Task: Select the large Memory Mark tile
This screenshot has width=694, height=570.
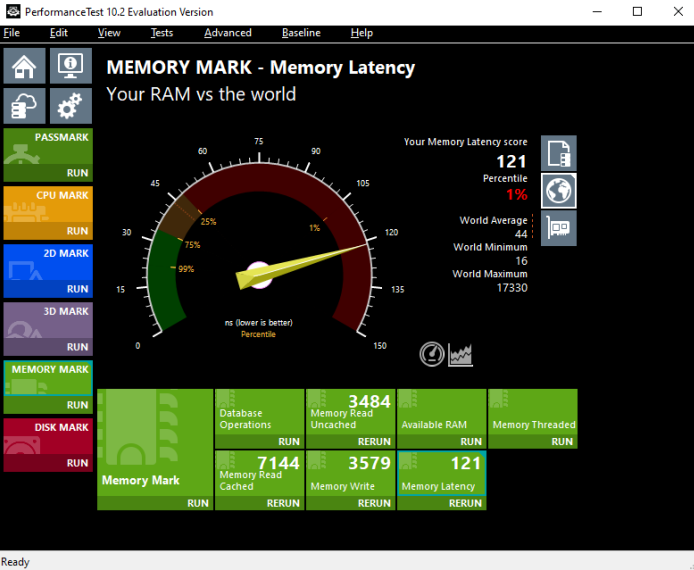Action: point(155,443)
